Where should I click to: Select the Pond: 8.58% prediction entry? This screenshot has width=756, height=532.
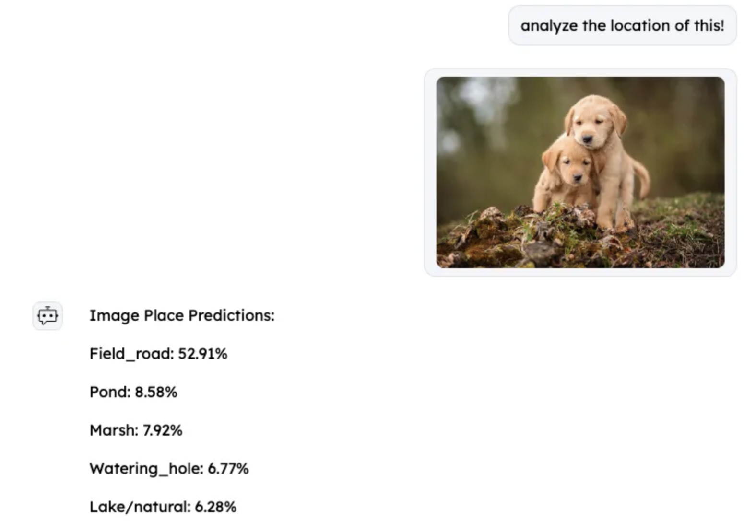(x=133, y=392)
